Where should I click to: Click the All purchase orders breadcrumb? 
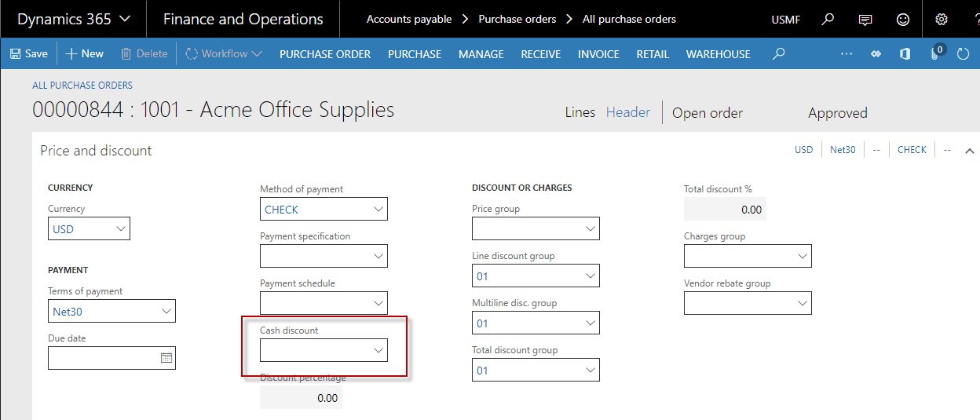[629, 19]
